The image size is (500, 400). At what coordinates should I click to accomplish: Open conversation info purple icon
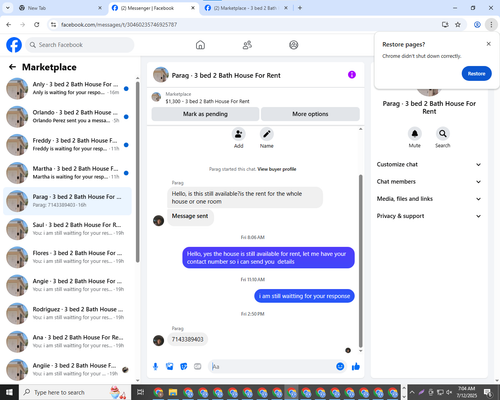[x=352, y=75]
